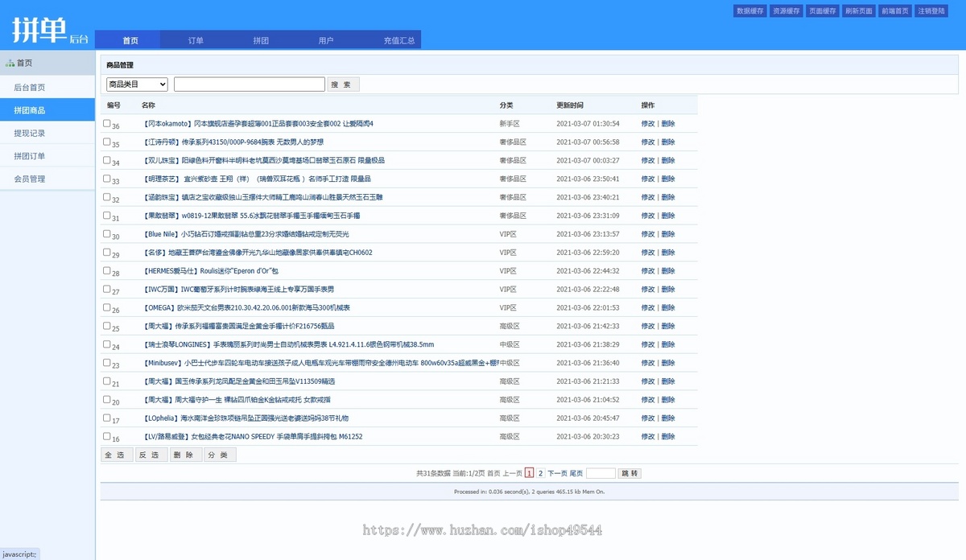Click the 首页 header in the sidebar
This screenshot has height=560, width=966.
tap(47, 63)
